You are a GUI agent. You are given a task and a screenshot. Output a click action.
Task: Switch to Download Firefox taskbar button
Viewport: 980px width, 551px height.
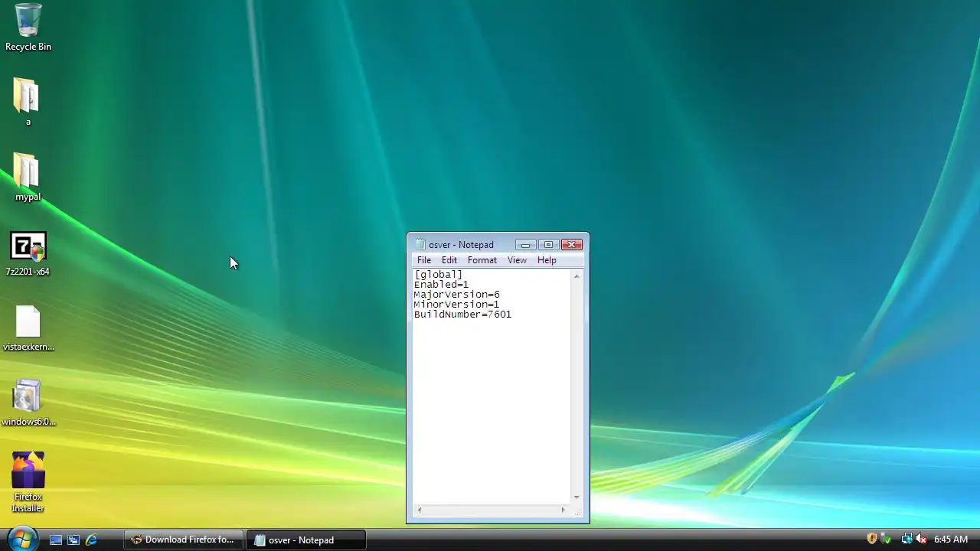(x=184, y=540)
